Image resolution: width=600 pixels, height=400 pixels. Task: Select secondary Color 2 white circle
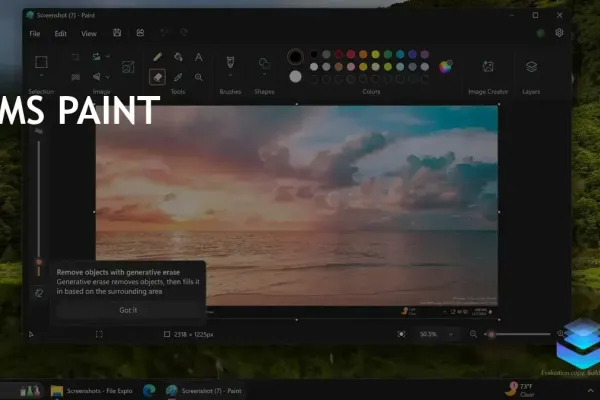(x=295, y=77)
